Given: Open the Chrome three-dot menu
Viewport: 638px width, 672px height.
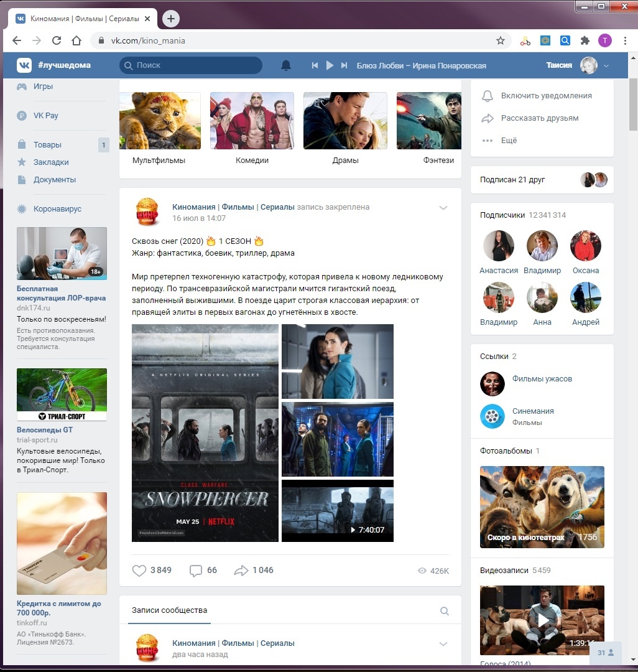Looking at the screenshot, I should (625, 40).
